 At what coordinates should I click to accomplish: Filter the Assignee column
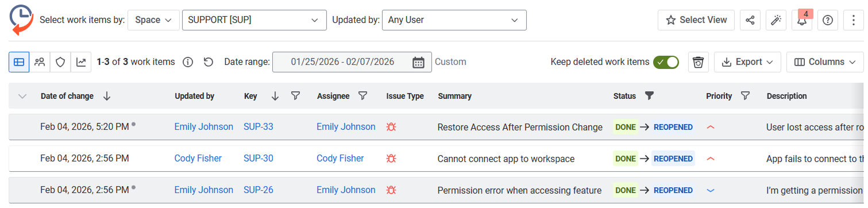pos(363,96)
